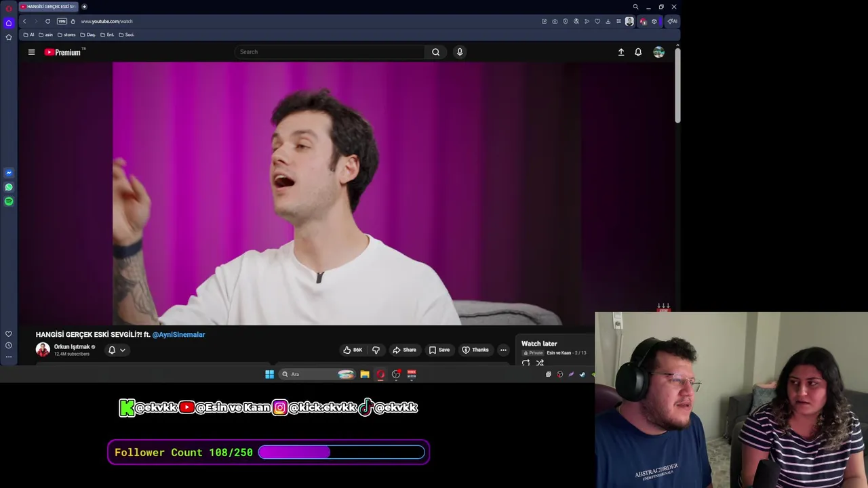Open the Aria AI button in toolbar
868x488 pixels.
point(672,21)
